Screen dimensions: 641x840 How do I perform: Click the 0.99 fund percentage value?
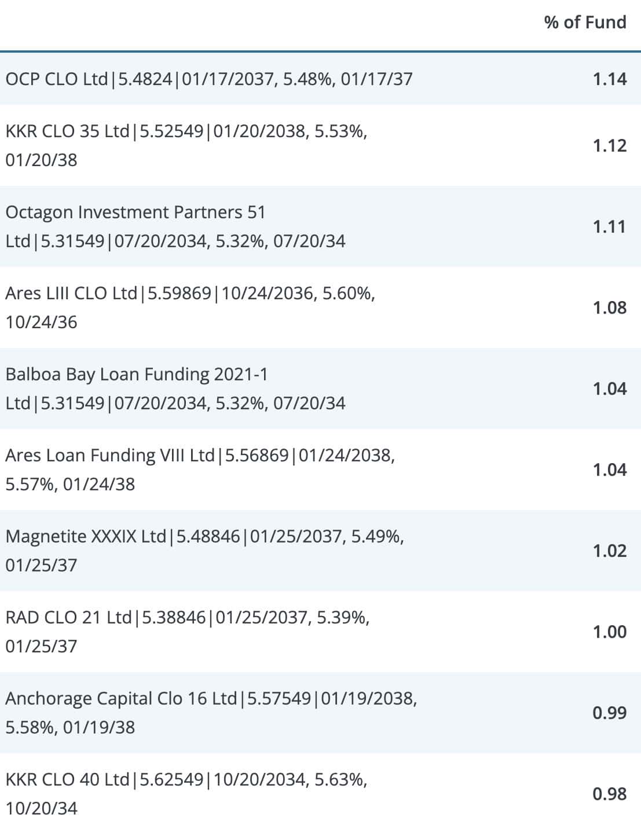(x=610, y=713)
